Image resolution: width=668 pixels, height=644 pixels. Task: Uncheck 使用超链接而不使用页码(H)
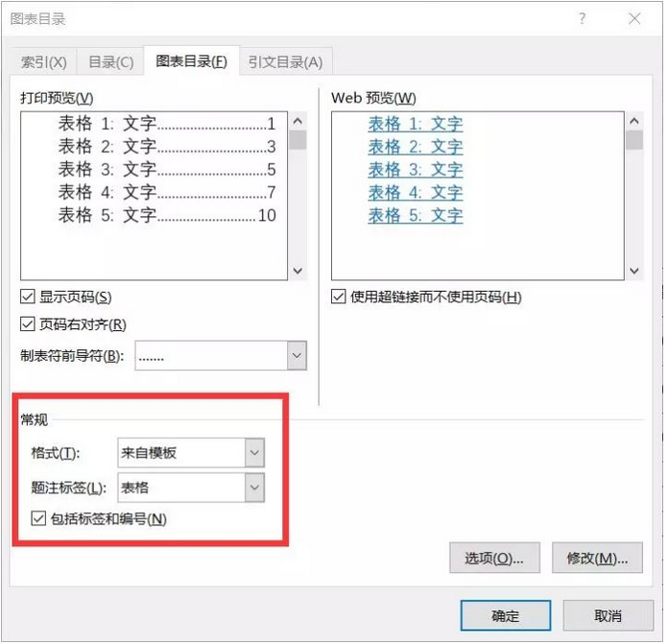(x=338, y=297)
